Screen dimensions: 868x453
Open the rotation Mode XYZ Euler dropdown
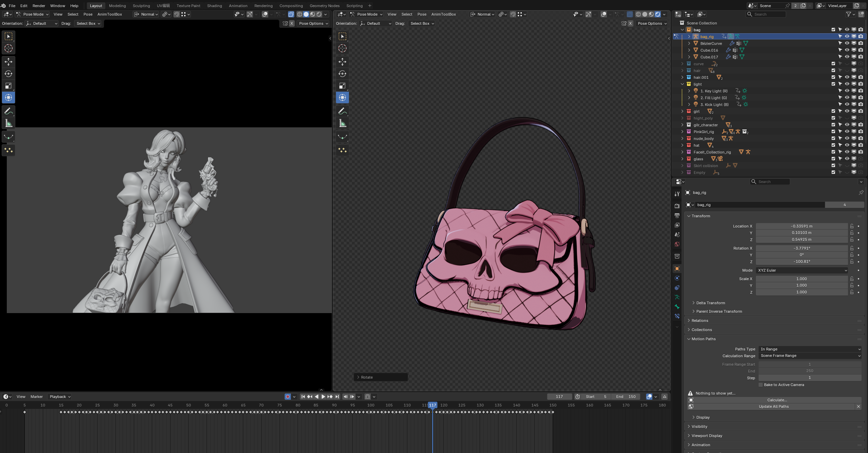point(802,270)
